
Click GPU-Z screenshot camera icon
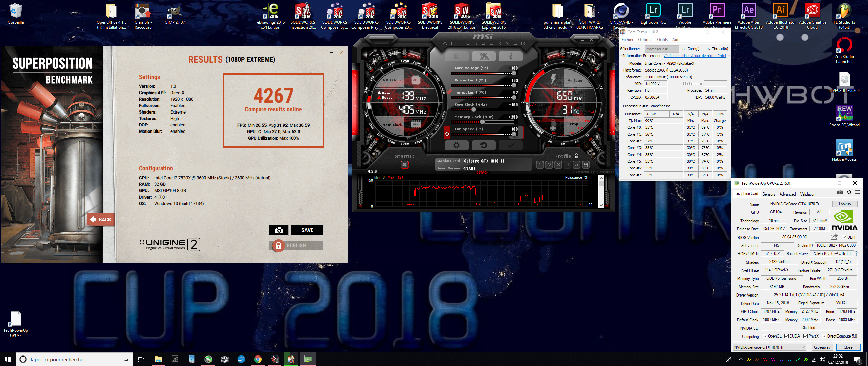tap(840, 192)
